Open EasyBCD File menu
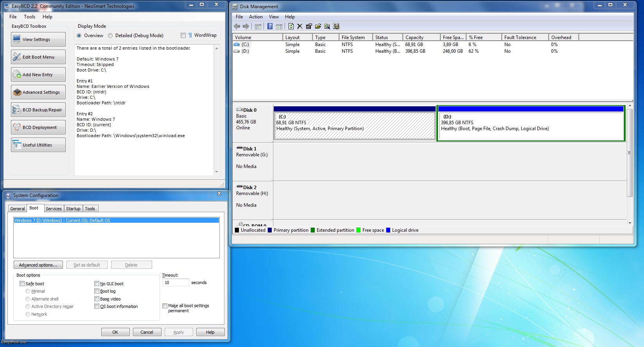Screen dimensions: 644x347 click(x=13, y=17)
